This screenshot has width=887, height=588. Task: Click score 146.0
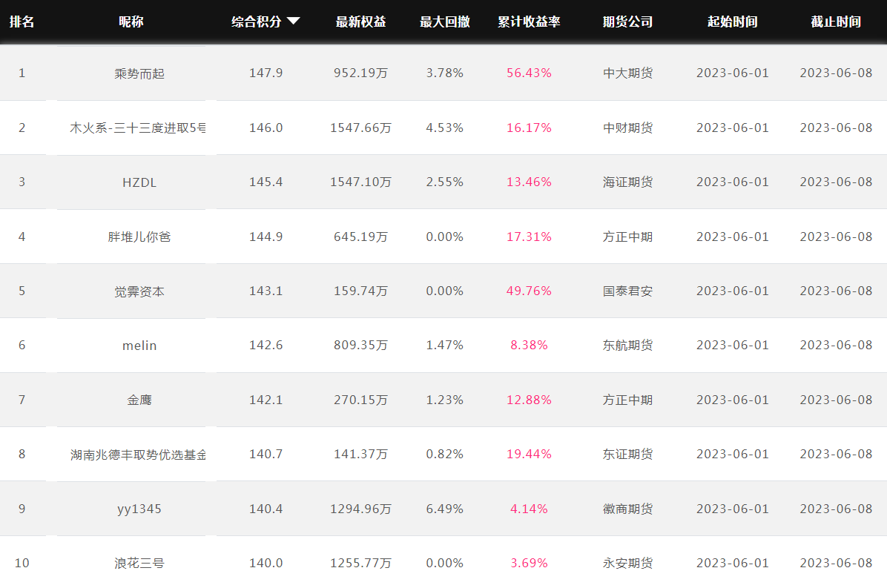click(266, 128)
